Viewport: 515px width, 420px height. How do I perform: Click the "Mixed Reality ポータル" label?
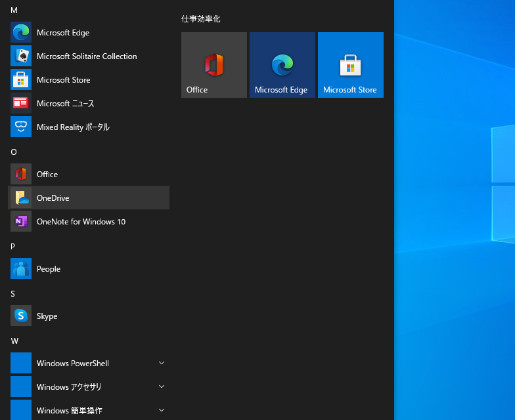(74, 127)
